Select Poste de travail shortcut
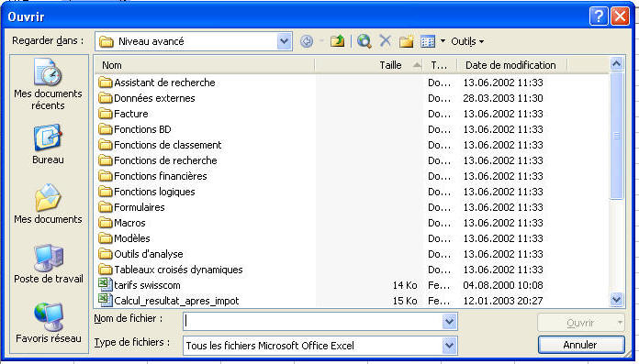Viewport: 639px width, 364px height. [48, 263]
